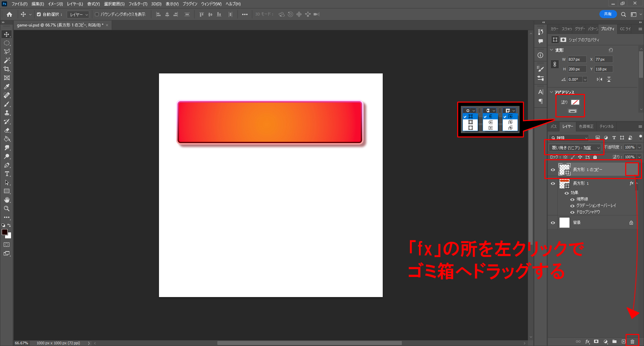Open the レイヤー auto-select target dropdown
Image resolution: width=644 pixels, height=346 pixels.
click(78, 14)
